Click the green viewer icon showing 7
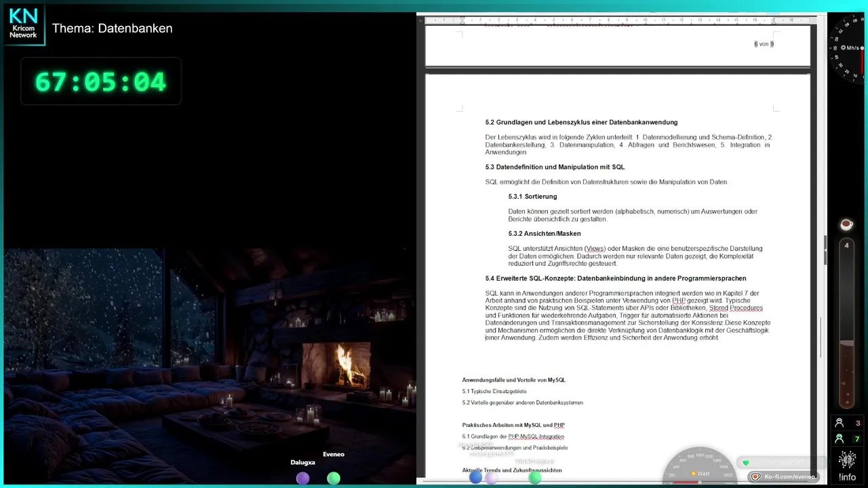 pos(840,439)
